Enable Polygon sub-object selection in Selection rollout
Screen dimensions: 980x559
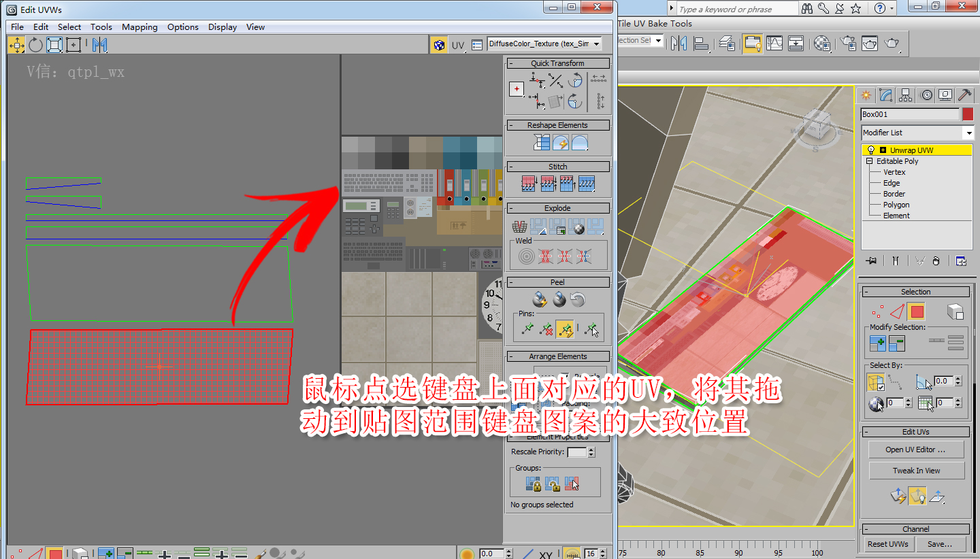pyautogui.click(x=915, y=311)
